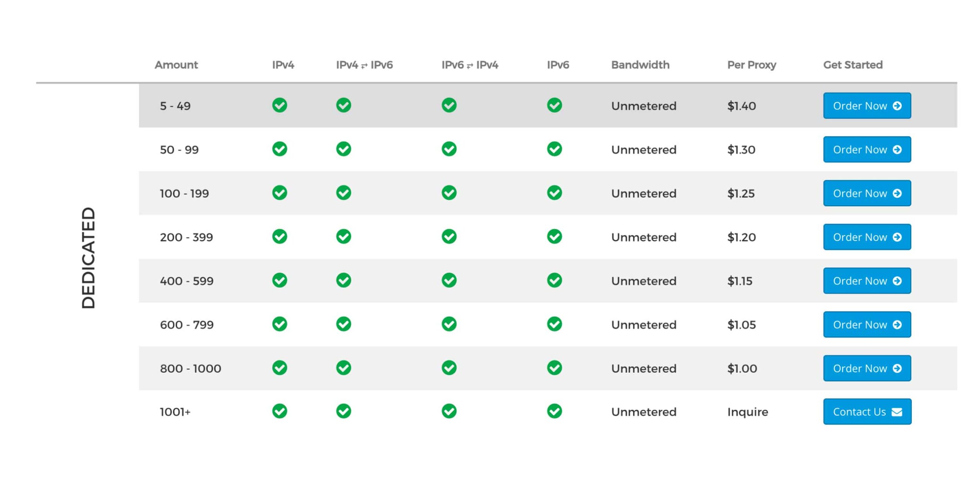Click the Per Proxy column header
Image resolution: width=980 pixels, height=479 pixels.
click(751, 65)
